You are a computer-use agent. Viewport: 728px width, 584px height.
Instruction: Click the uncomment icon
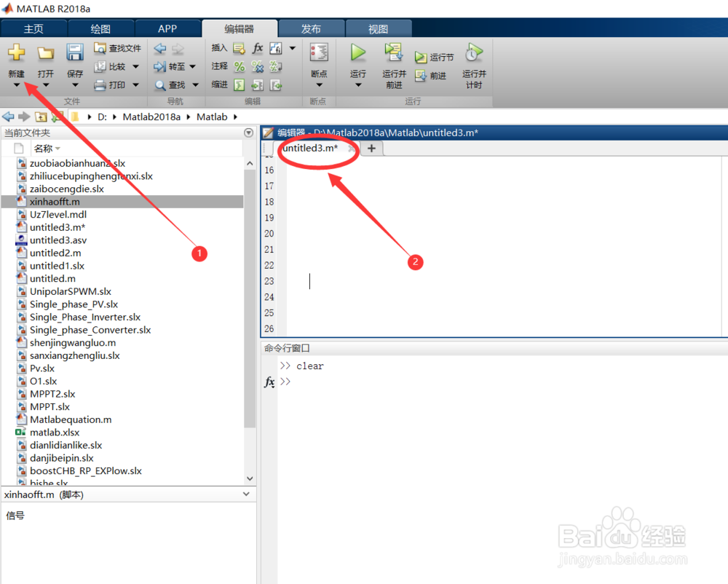pos(258,67)
